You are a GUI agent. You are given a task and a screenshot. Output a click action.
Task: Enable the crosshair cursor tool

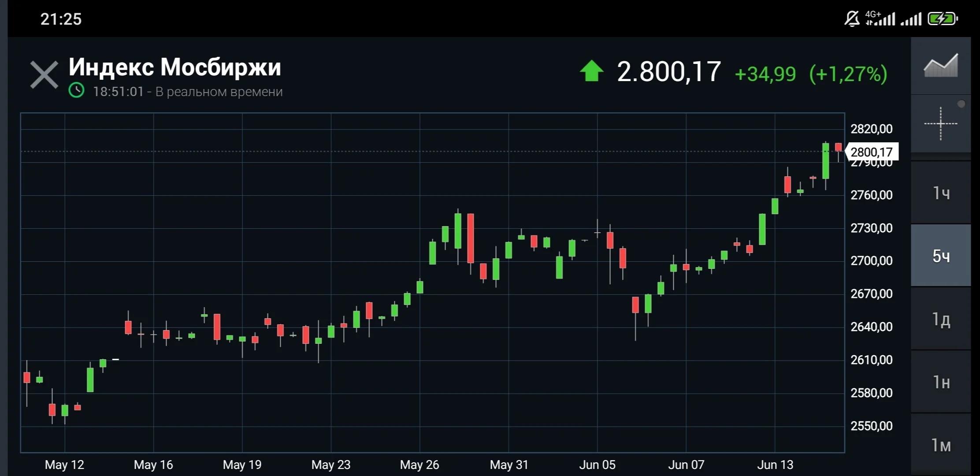[941, 124]
